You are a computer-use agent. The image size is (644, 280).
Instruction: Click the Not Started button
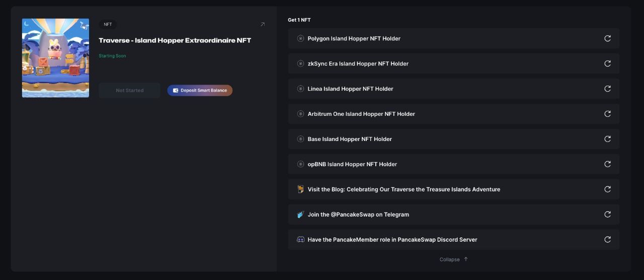pos(129,91)
